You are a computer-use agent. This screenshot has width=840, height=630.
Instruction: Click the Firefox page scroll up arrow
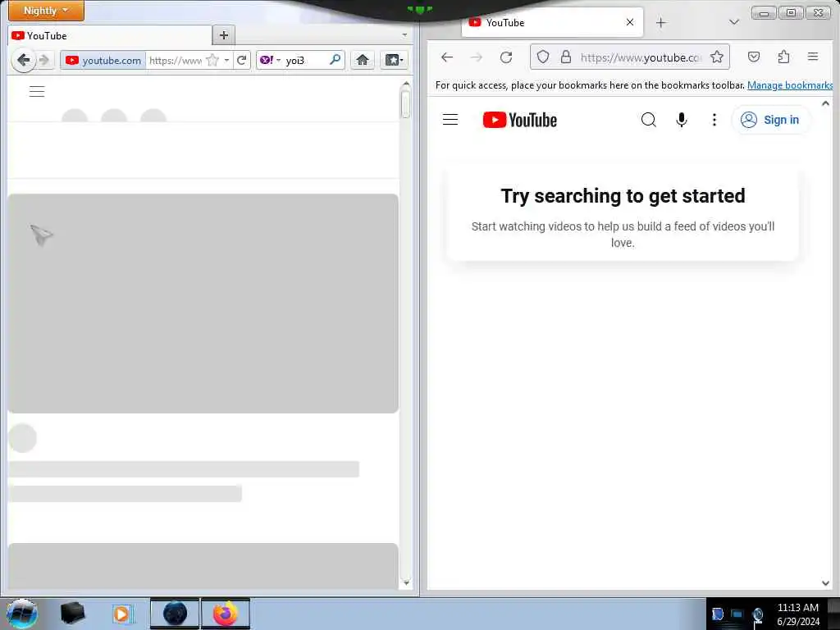[x=825, y=103]
